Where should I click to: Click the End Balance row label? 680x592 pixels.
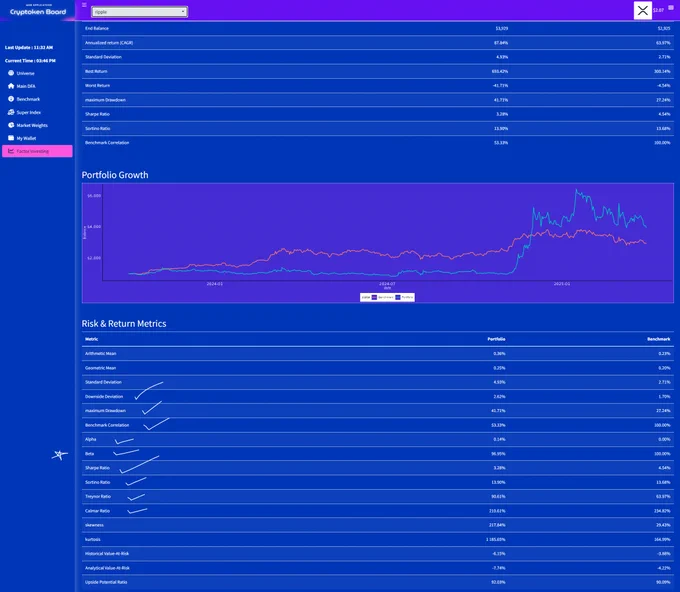97,28
